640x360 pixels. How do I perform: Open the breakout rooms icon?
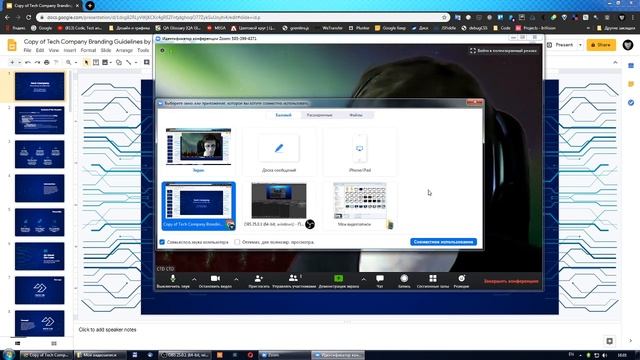tap(433, 278)
